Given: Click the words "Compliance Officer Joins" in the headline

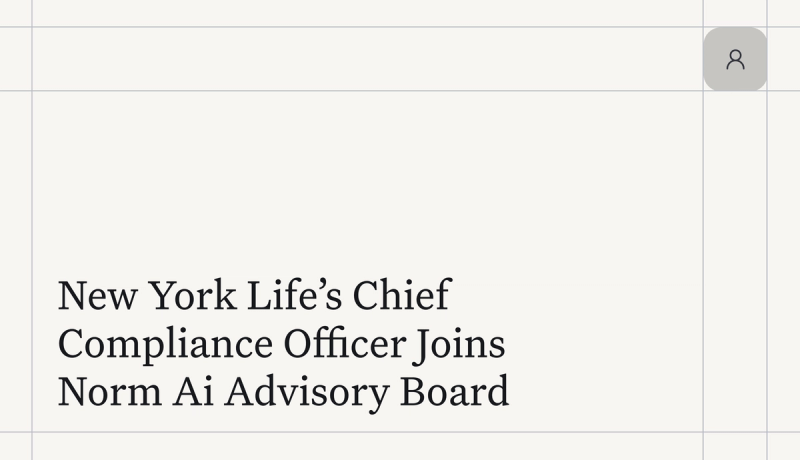Looking at the screenshot, I should pyautogui.click(x=281, y=344).
